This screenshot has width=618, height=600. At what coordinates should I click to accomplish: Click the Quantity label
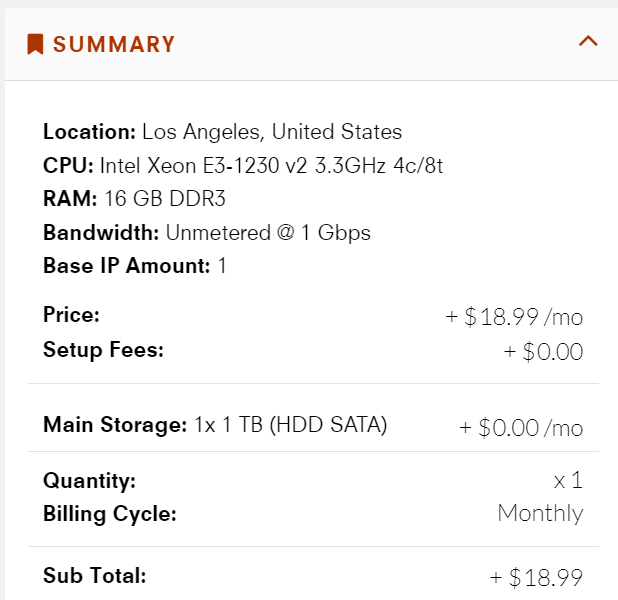(89, 480)
